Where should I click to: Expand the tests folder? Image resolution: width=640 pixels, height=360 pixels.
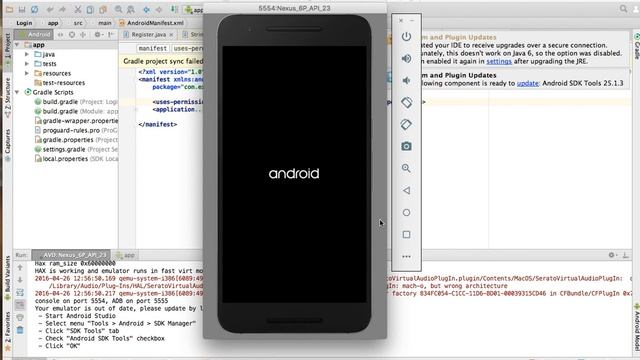pyautogui.click(x=27, y=63)
